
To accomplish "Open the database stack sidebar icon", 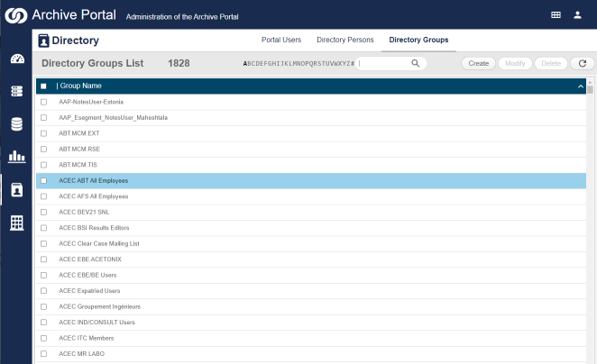I will pyautogui.click(x=17, y=124).
